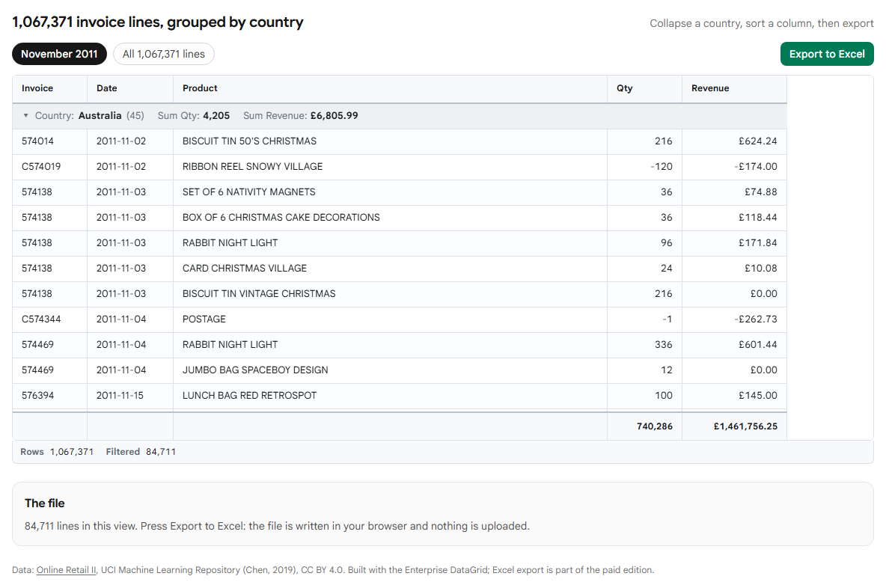Image resolution: width=886 pixels, height=588 pixels.
Task: Sort by the Invoice column header
Action: (x=49, y=88)
